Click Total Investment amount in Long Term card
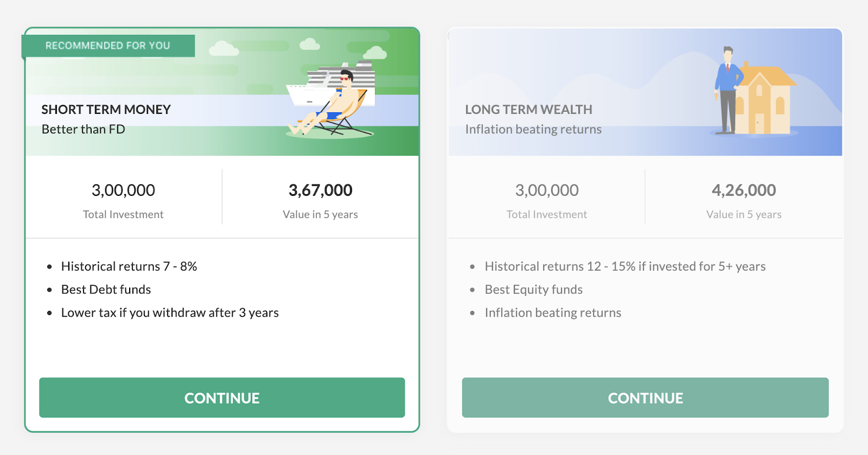Image resolution: width=868 pixels, height=455 pixels. coord(546,190)
